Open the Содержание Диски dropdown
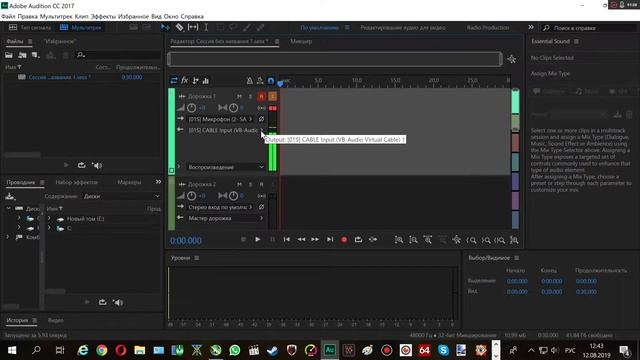 point(121,196)
